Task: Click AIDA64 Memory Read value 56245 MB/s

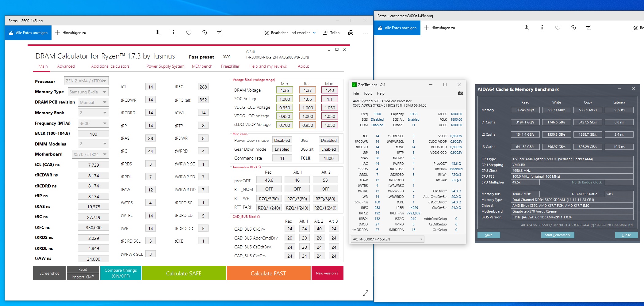Action: tap(525, 110)
